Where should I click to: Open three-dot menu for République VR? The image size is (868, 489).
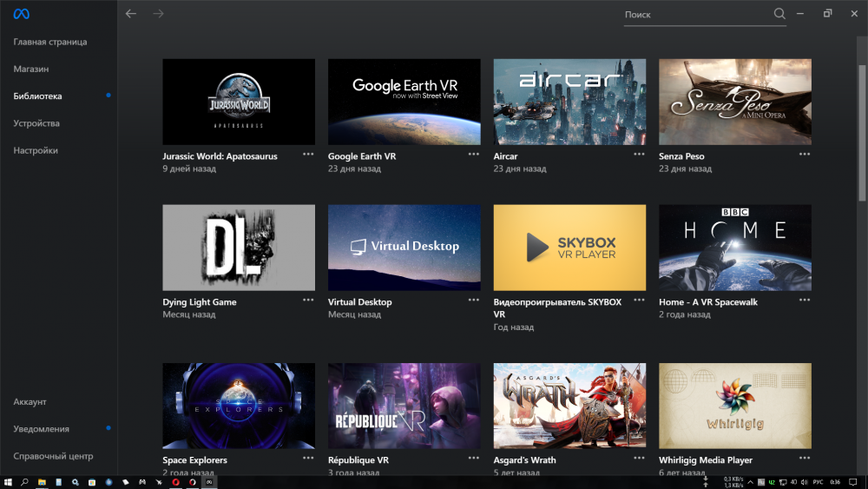click(474, 458)
